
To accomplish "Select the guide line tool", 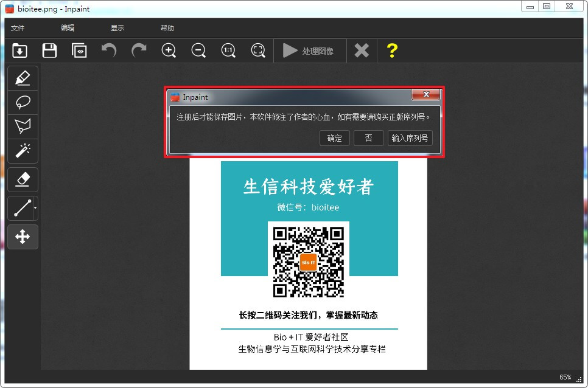I will point(22,208).
